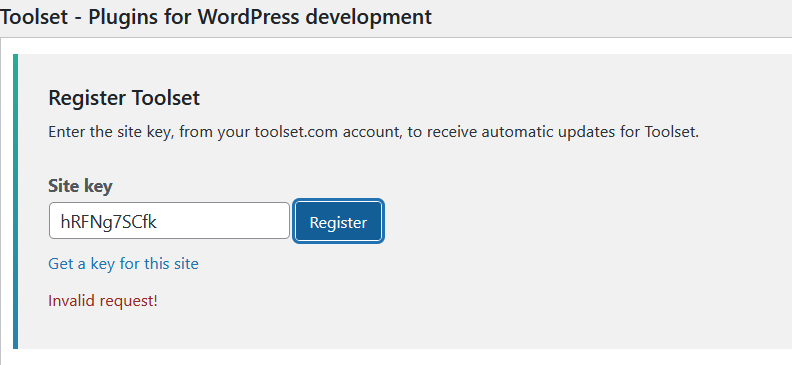The image size is (792, 365).
Task: Click the blank space inside the Site key box
Action: pos(222,221)
